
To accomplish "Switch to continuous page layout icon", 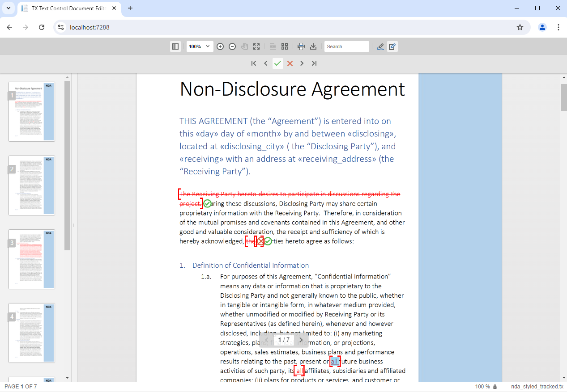I will point(273,46).
